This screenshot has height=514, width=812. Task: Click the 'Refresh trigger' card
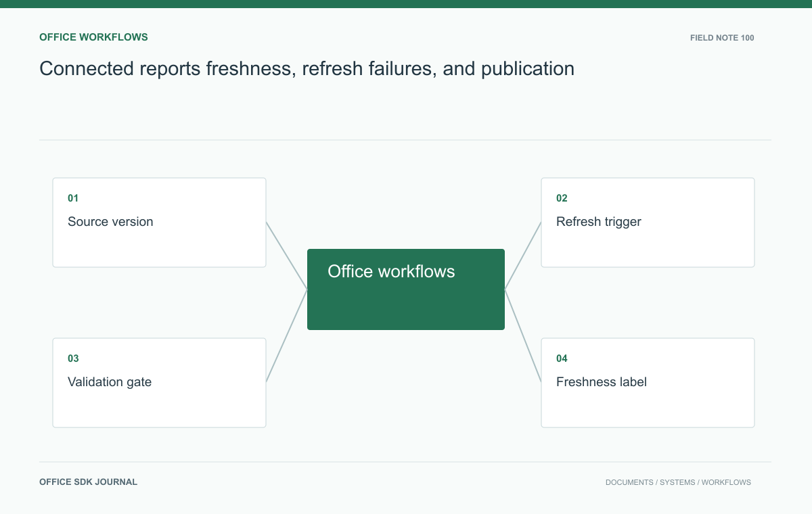click(x=648, y=223)
